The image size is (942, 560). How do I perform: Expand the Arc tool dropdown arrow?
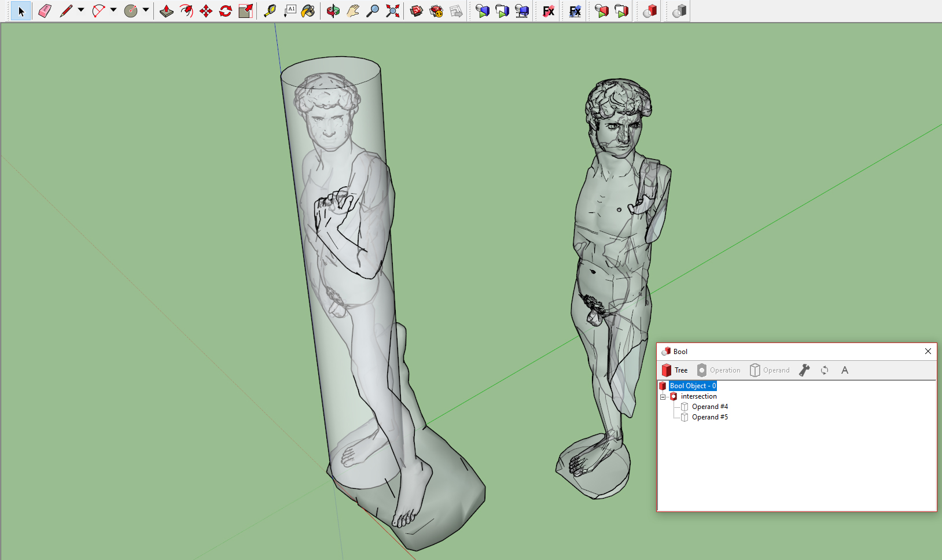click(x=113, y=10)
